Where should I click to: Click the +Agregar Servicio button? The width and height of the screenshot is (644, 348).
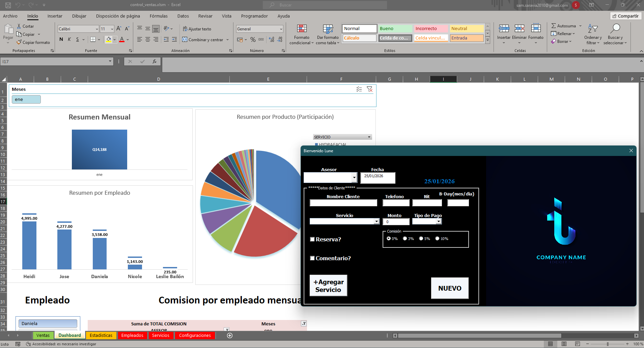[x=328, y=286]
